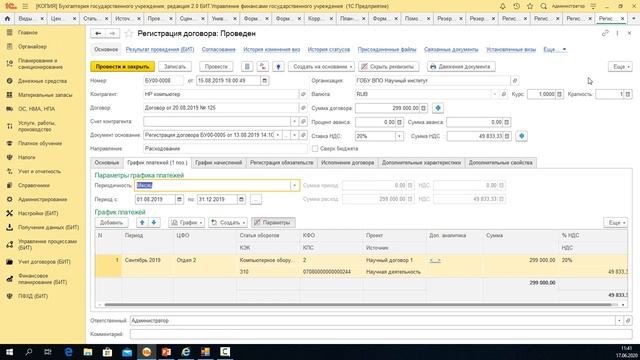Viewport: 640px width, 360px height.
Task: Click the document report icon in toolbar
Action: pyautogui.click(x=247, y=67)
